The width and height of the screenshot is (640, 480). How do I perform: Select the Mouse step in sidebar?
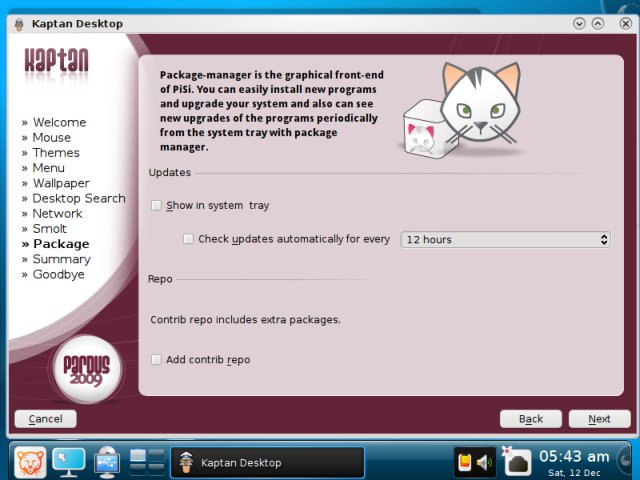[x=51, y=138]
